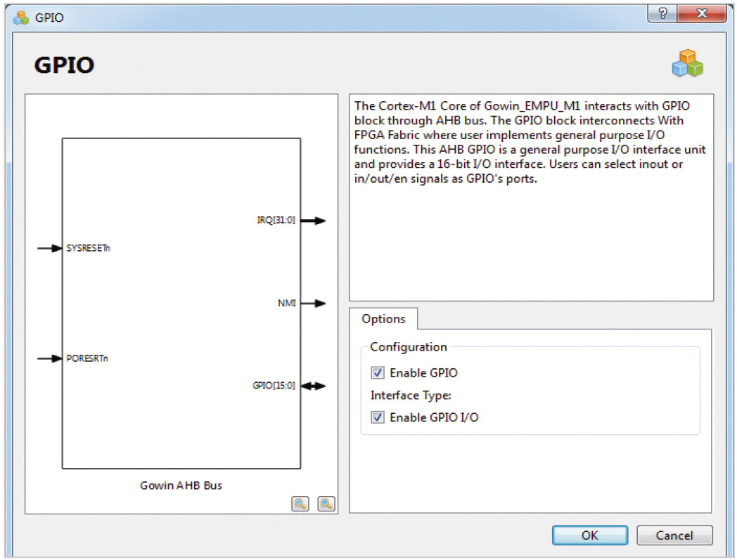Viewport: 737px width, 560px height.
Task: Toggle the Enable GPIO I/O checkbox
Action: 378,417
